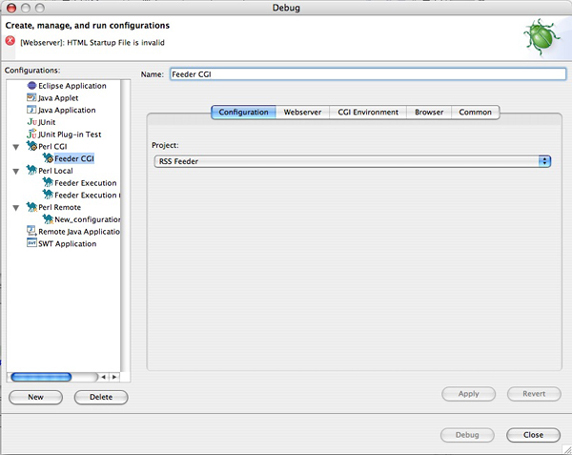Select JUnit Plug-in Test entry
This screenshot has height=455, width=572.
(70, 134)
